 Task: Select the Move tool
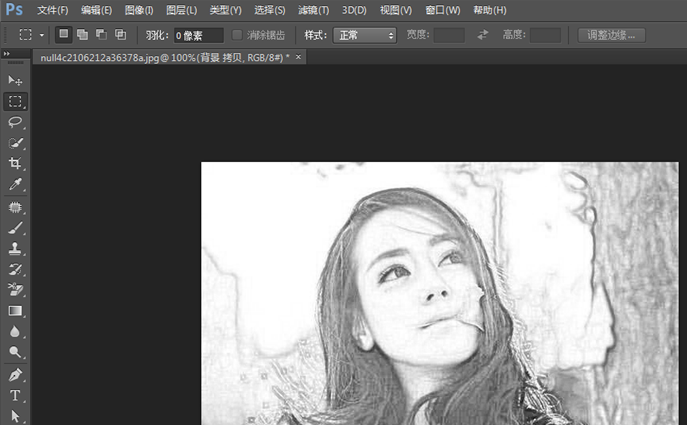[x=15, y=80]
